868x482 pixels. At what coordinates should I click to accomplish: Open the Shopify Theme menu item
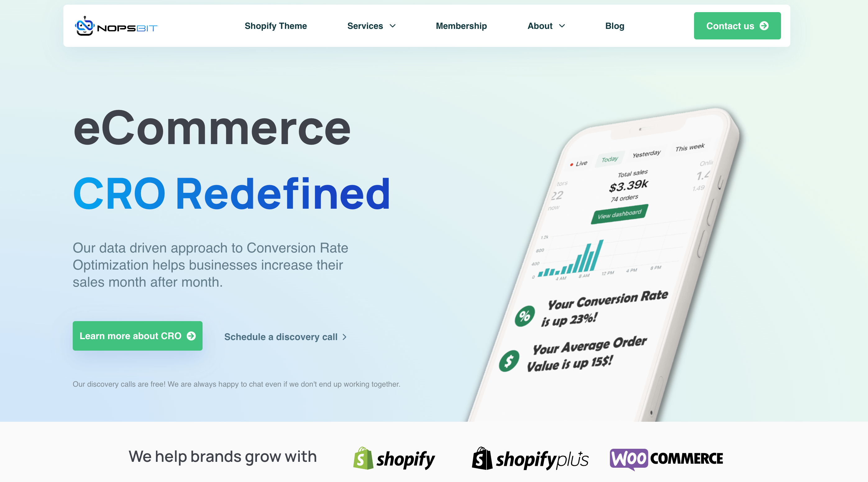pyautogui.click(x=276, y=25)
